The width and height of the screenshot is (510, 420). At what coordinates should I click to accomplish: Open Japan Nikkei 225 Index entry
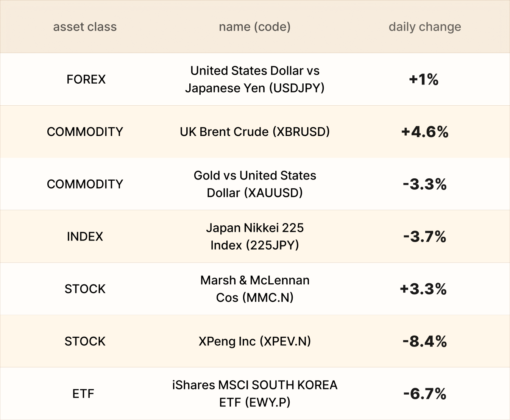tap(254, 236)
